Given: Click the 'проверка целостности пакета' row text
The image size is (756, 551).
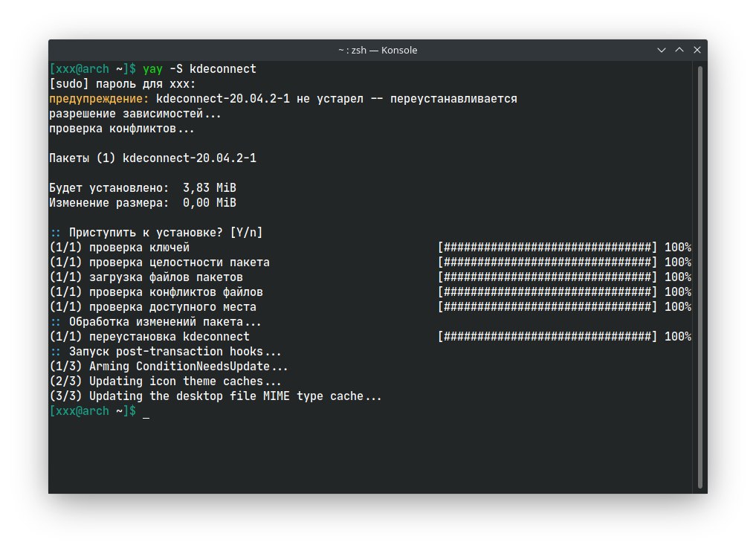Looking at the screenshot, I should point(179,262).
